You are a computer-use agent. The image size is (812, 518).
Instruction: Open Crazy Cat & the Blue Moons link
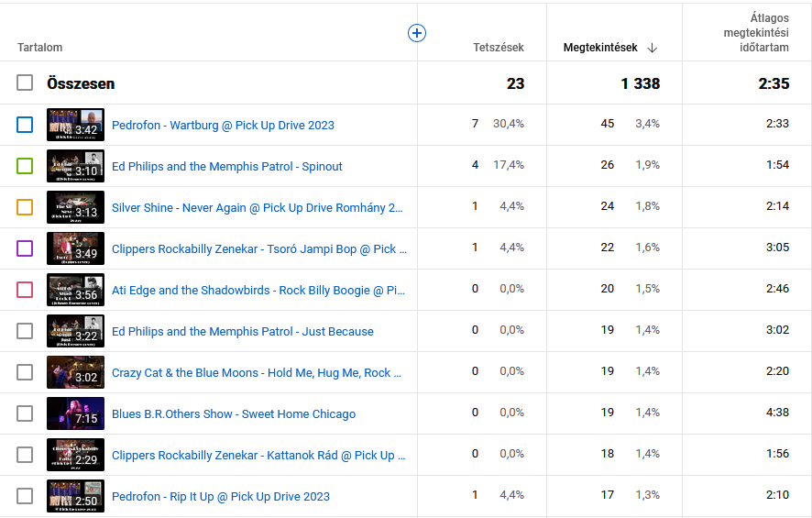coord(251,372)
